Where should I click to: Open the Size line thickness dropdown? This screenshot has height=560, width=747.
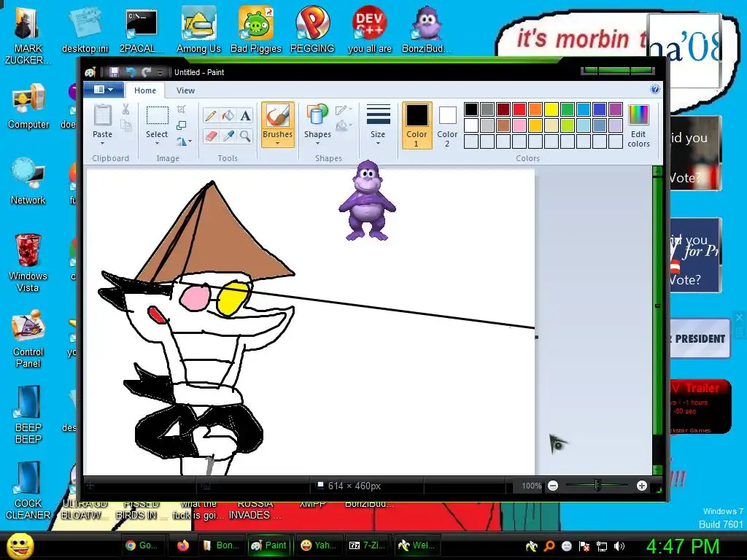coord(379,125)
